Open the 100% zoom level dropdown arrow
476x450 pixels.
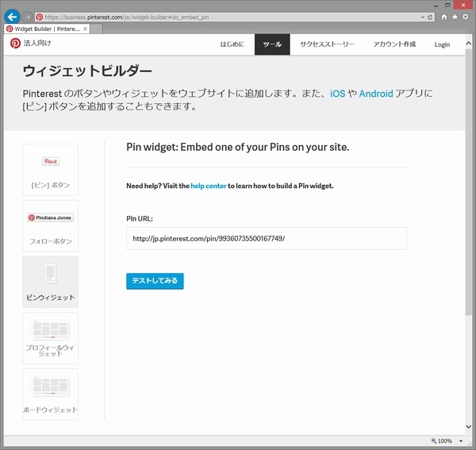click(x=461, y=441)
